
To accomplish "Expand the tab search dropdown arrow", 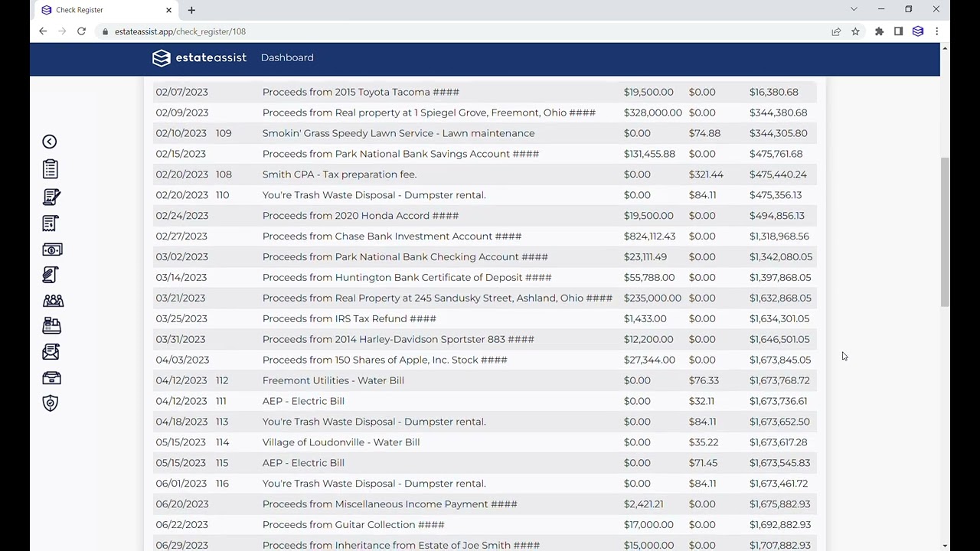I will coord(854,9).
